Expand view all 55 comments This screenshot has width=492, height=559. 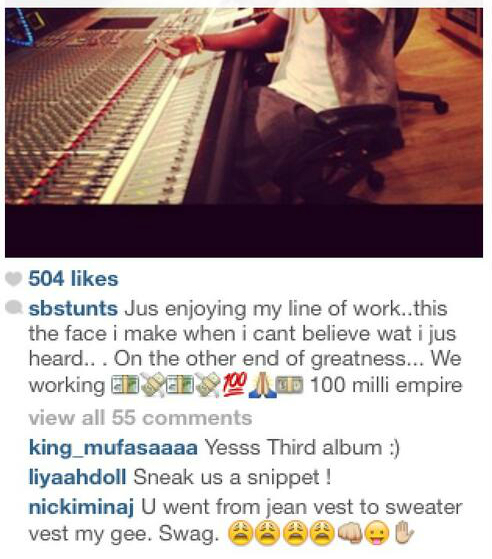pos(140,417)
